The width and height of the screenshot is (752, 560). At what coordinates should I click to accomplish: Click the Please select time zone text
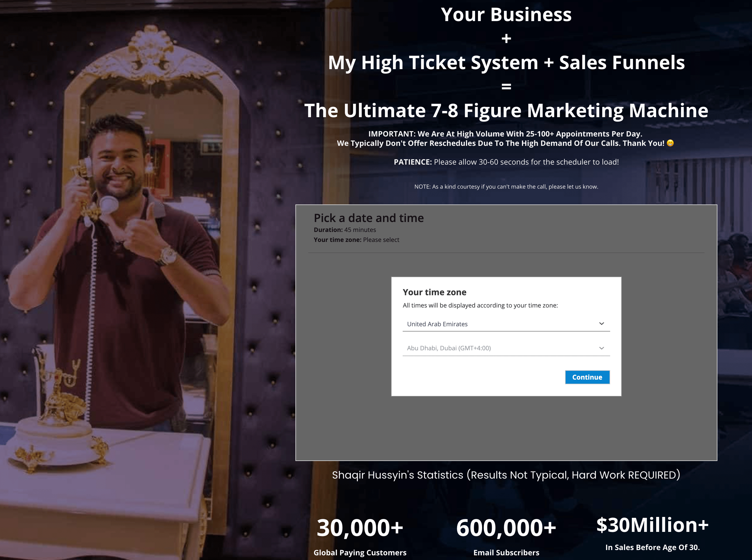381,240
